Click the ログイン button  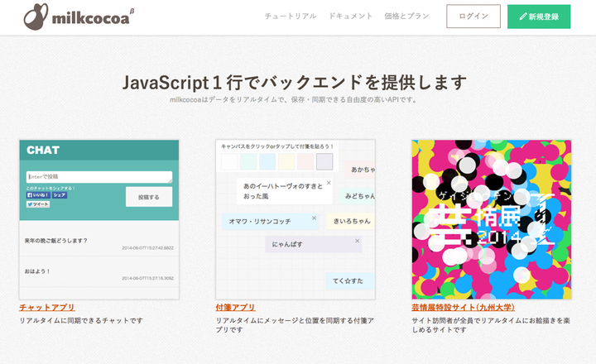473,17
